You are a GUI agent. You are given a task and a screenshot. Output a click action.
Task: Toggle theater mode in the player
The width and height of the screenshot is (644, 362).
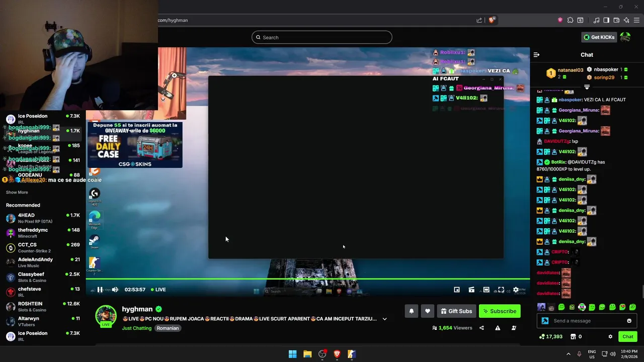(486, 290)
